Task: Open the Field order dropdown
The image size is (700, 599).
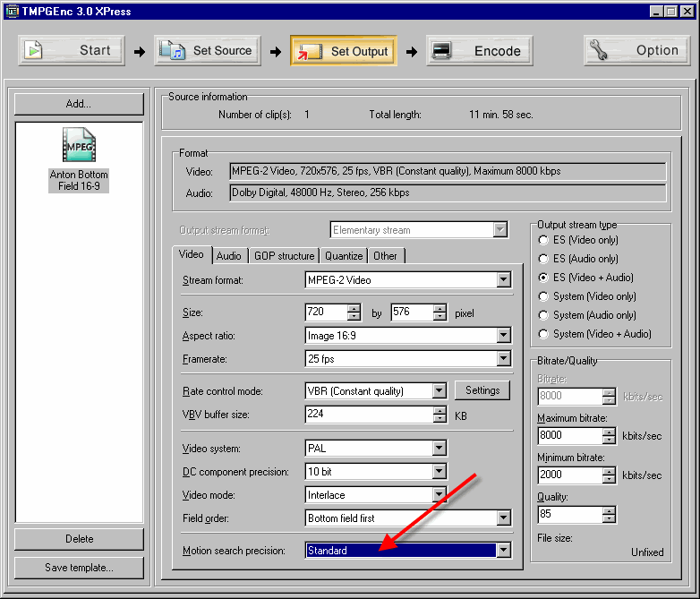Action: [504, 518]
